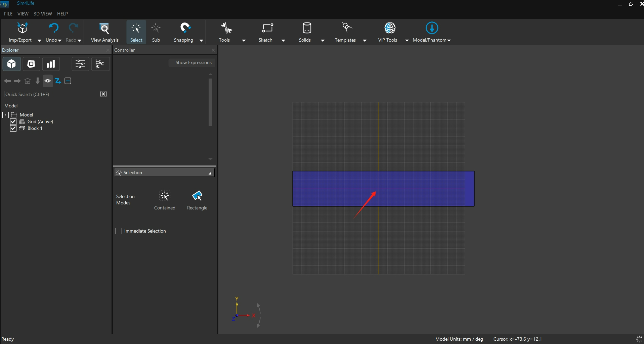Open the FILE menu
Image resolution: width=644 pixels, height=344 pixels.
point(8,14)
